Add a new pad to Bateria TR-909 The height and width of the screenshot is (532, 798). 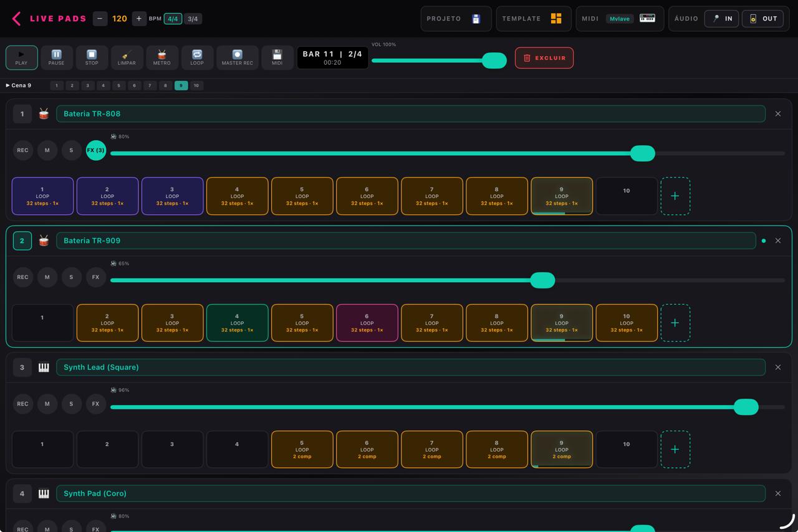675,323
